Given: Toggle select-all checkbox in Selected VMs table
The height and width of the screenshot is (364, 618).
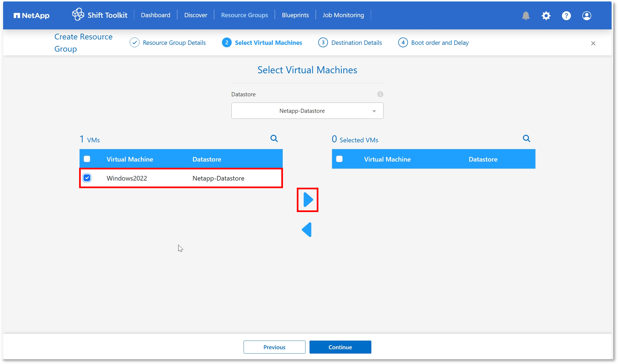Looking at the screenshot, I should (339, 159).
